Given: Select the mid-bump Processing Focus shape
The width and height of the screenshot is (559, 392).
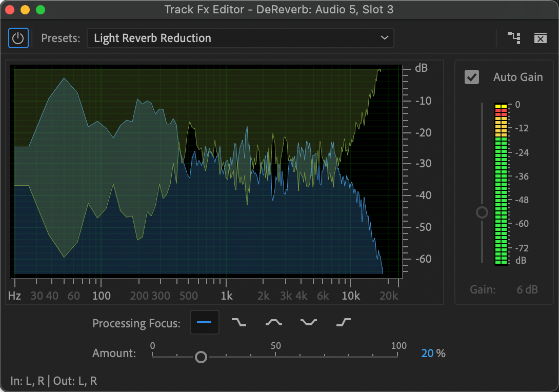Looking at the screenshot, I should (x=273, y=323).
